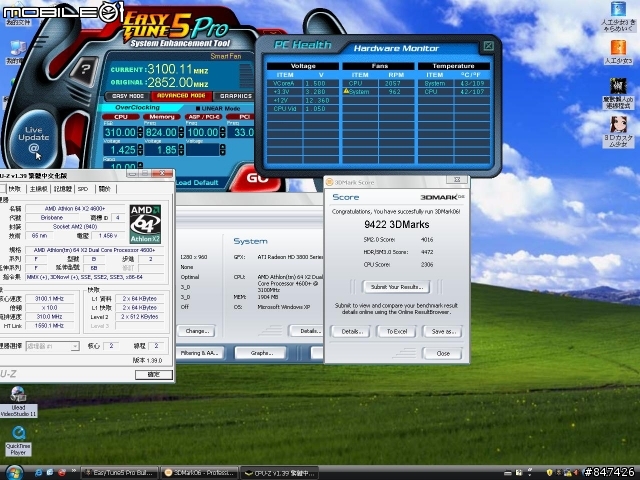This screenshot has width=640, height=480.
Task: Click Close button in 3DMark Score window
Action: [443, 353]
